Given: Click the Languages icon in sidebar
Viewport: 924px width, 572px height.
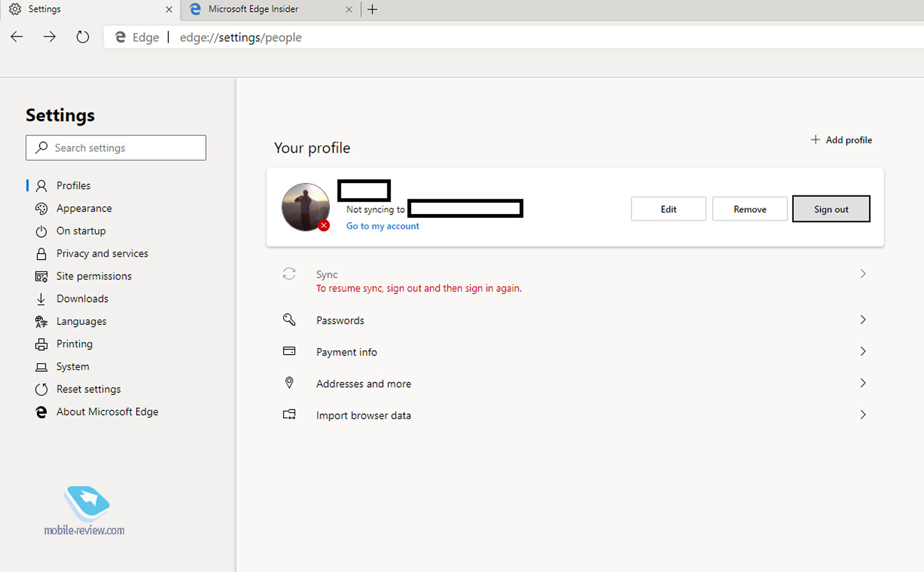Looking at the screenshot, I should pyautogui.click(x=42, y=322).
